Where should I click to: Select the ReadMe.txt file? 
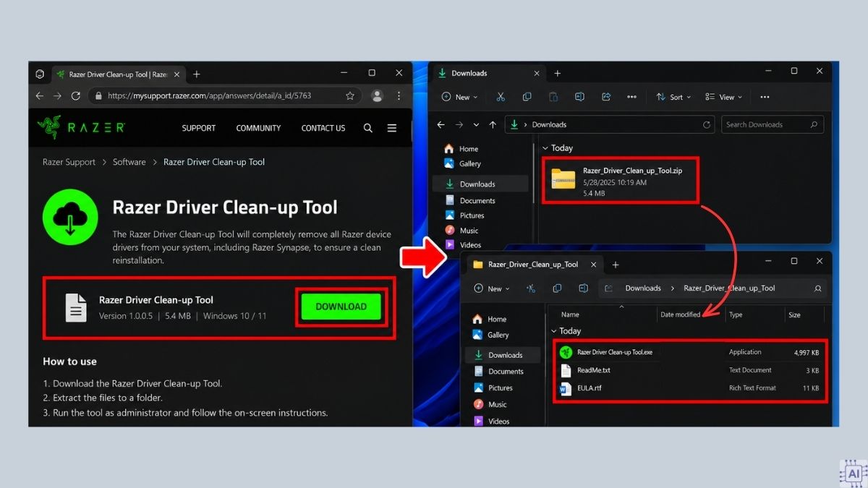coord(692,370)
